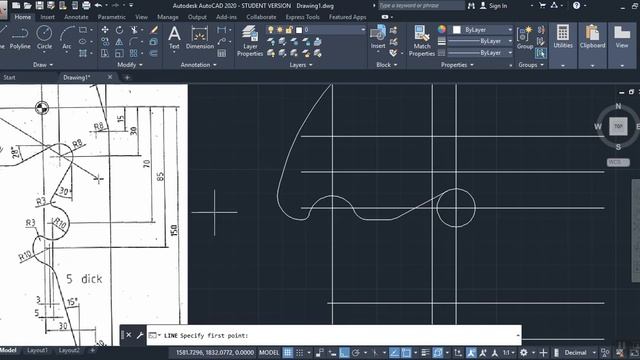
Task: Select the Fillet tool
Action: tap(134, 42)
